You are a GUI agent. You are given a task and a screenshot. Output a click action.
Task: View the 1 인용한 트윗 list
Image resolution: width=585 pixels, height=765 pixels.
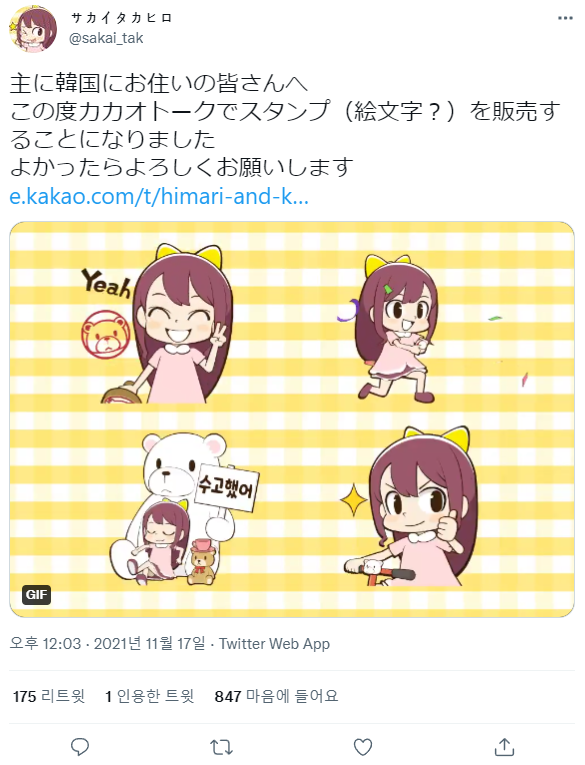[150, 696]
